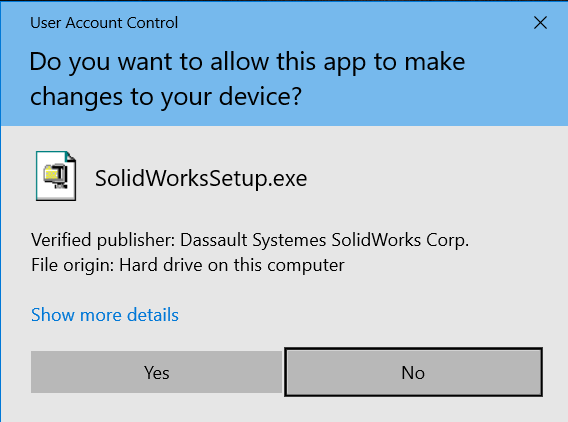Click the word 'details' in the blue link
This screenshot has width=568, height=422.
point(153,314)
